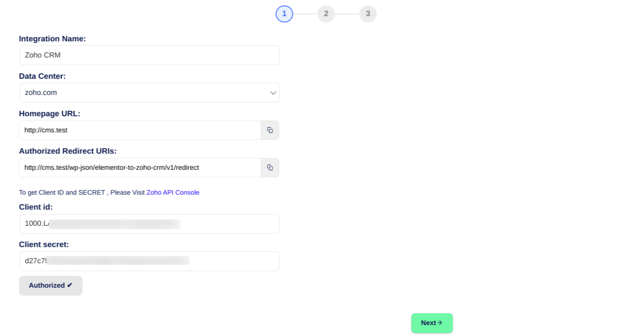This screenshot has width=644, height=335.
Task: Copy the Authorized Redirect URI value
Action: pyautogui.click(x=270, y=167)
